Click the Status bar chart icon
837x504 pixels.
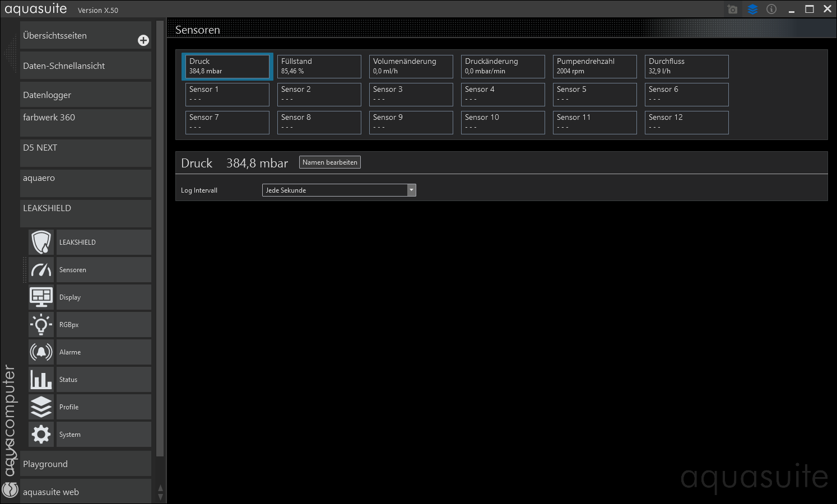pos(41,380)
